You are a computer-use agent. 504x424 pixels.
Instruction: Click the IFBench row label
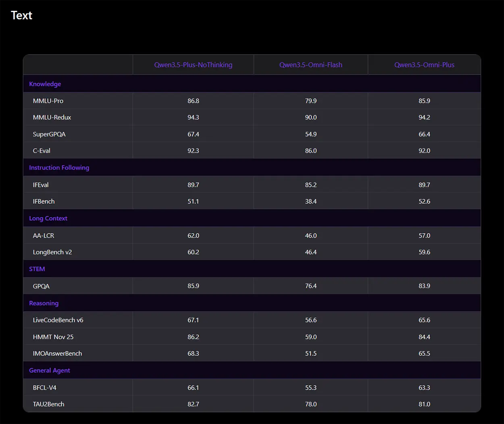44,201
